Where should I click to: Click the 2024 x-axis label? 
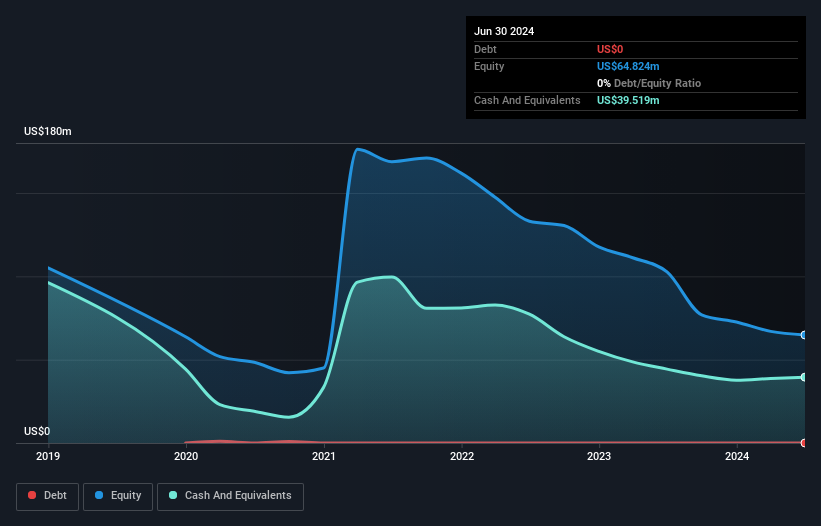737,456
